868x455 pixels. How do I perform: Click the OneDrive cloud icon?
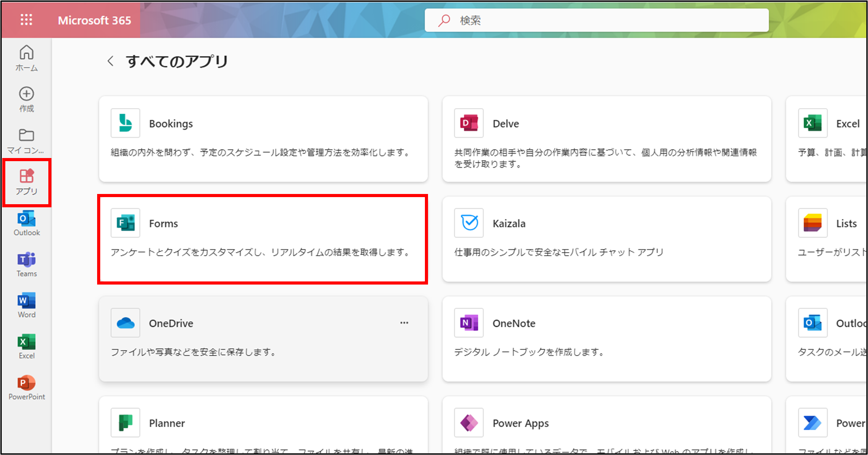[x=126, y=323]
